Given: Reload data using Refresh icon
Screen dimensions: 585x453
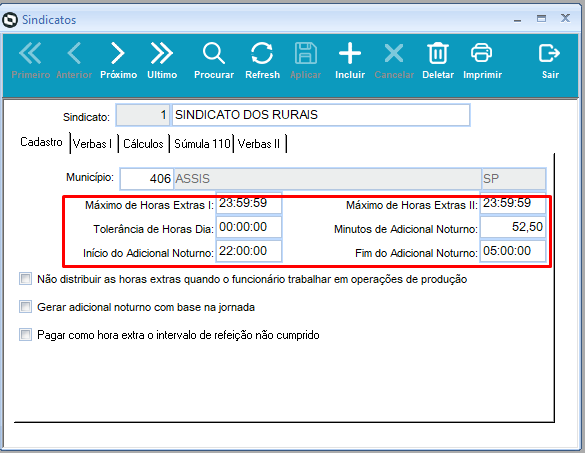Looking at the screenshot, I should click(262, 60).
